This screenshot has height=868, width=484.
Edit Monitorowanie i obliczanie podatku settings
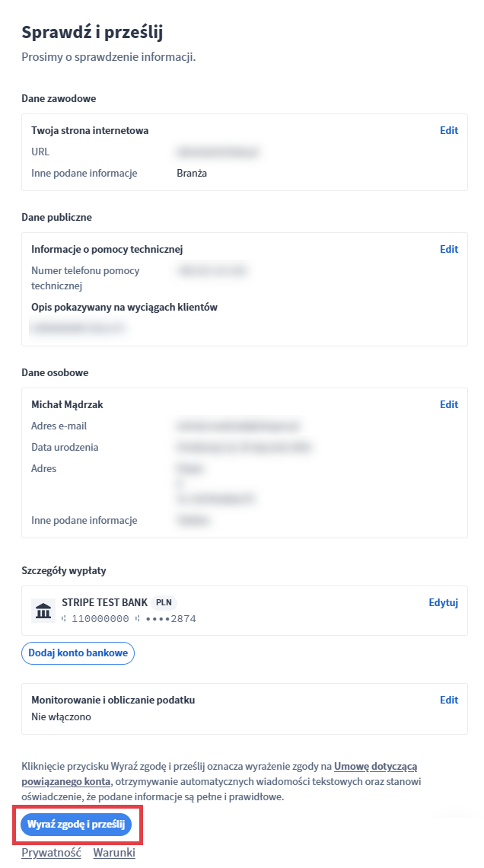pos(449,700)
